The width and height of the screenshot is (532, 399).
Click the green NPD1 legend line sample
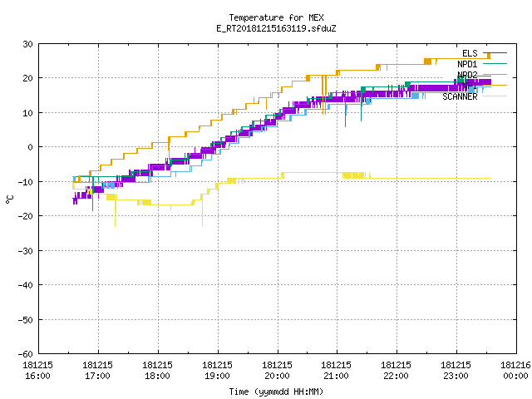(x=495, y=63)
